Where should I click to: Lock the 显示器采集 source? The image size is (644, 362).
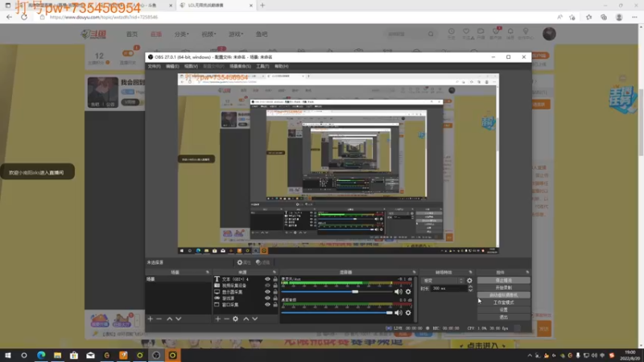(275, 292)
